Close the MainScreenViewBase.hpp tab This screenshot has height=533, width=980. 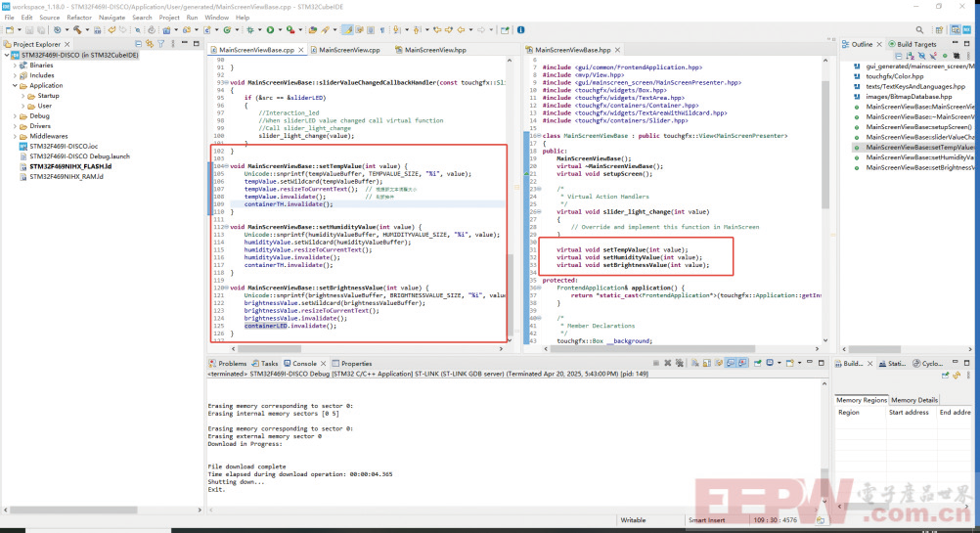(x=617, y=50)
